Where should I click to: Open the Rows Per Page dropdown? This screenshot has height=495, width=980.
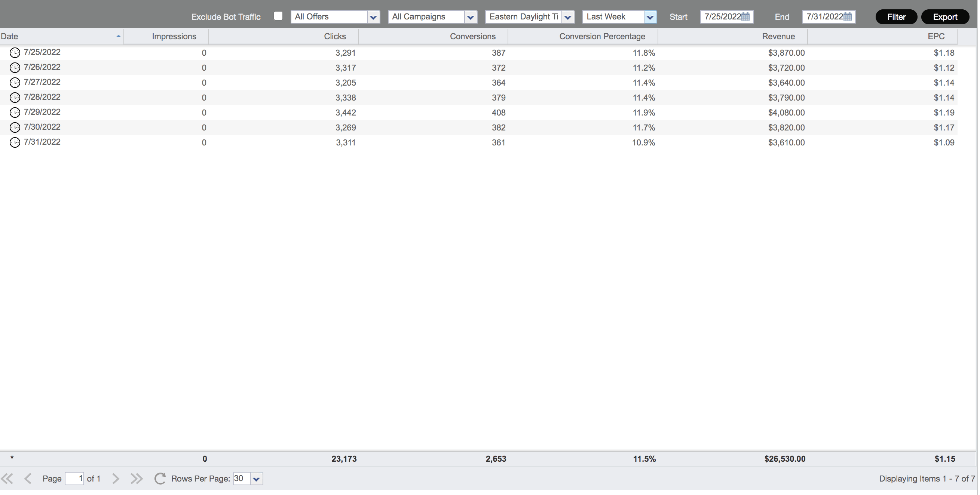257,479
